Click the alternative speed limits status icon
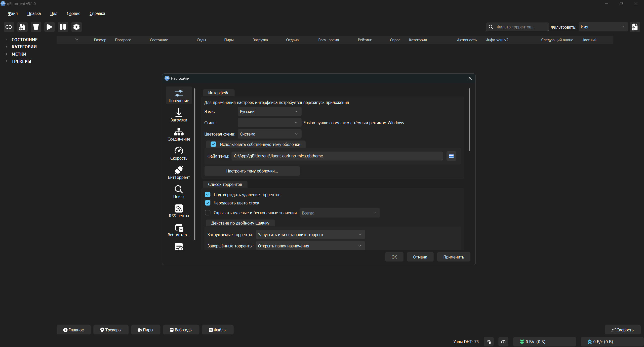This screenshot has height=347, width=644. coord(503,342)
